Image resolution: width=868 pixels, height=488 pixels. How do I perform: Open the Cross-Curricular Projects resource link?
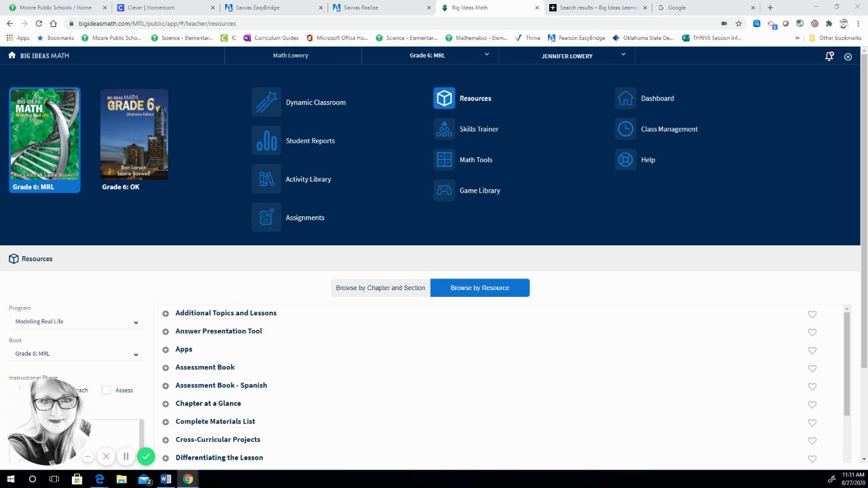(x=218, y=440)
